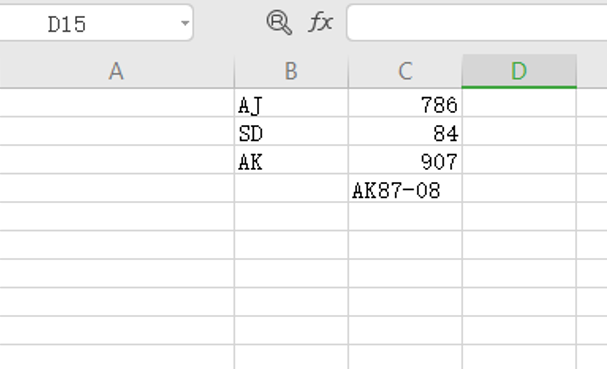The height and width of the screenshot is (372, 609).
Task: Select cell containing SD
Action: tap(291, 131)
